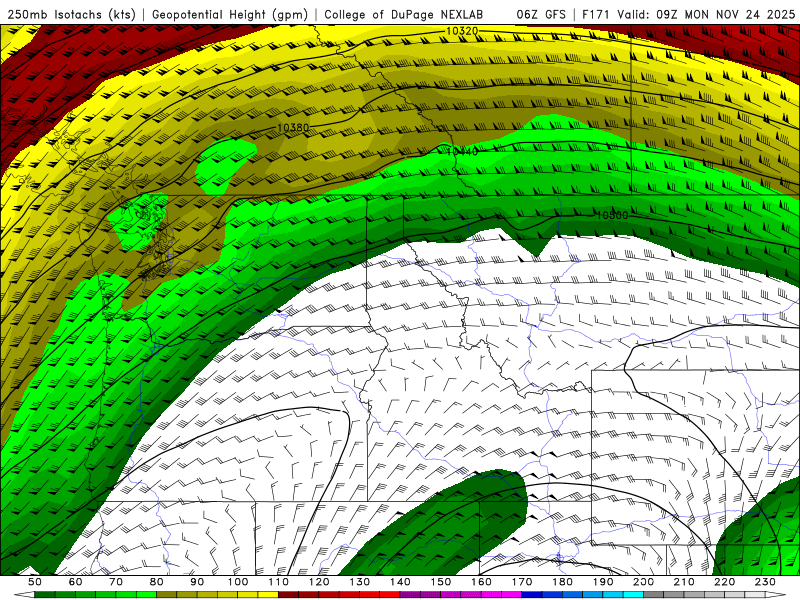Click the 120 knot legend value
This screenshot has width=800, height=600.
[x=319, y=582]
